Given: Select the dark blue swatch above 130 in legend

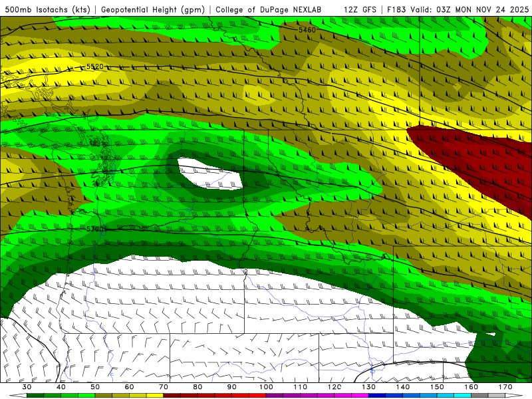Looking at the screenshot, I should tap(377, 396).
